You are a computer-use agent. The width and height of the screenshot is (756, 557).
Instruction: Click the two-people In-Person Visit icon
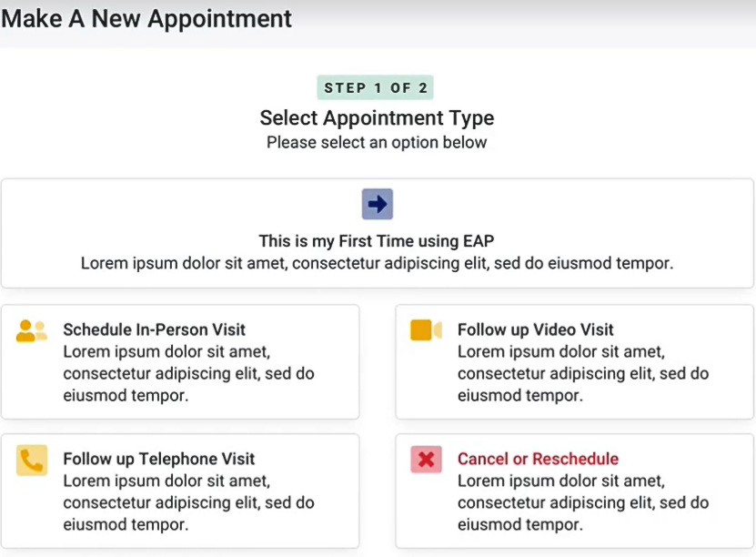(32, 330)
